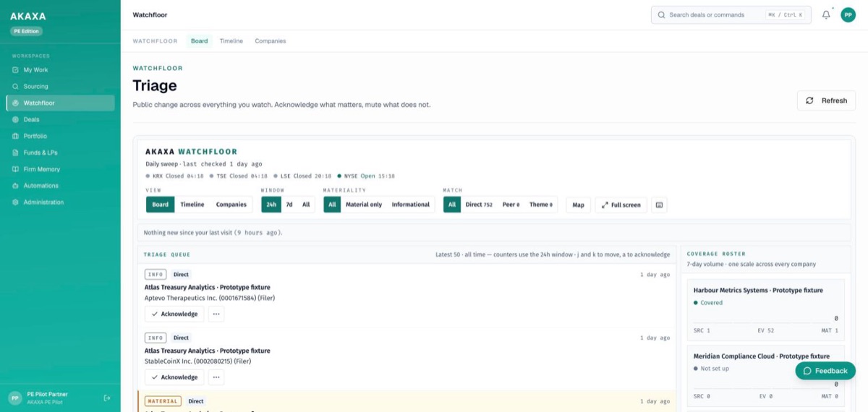Open more options for Aptevo Therapeutics row
Screen dimensions: 868x412
tap(216, 314)
